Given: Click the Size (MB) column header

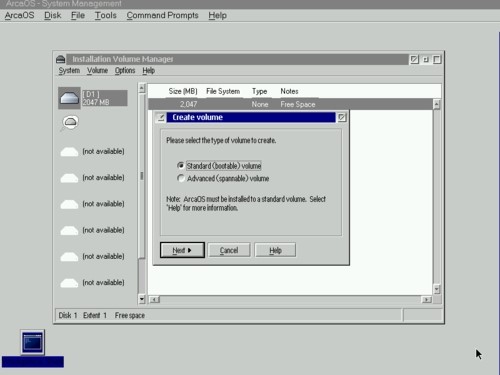Looking at the screenshot, I should 183,91.
